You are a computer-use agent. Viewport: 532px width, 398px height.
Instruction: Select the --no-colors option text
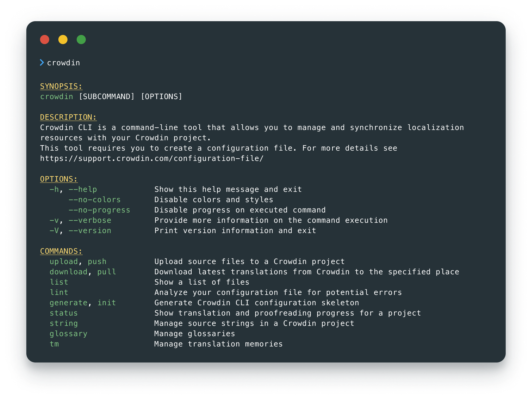95,200
